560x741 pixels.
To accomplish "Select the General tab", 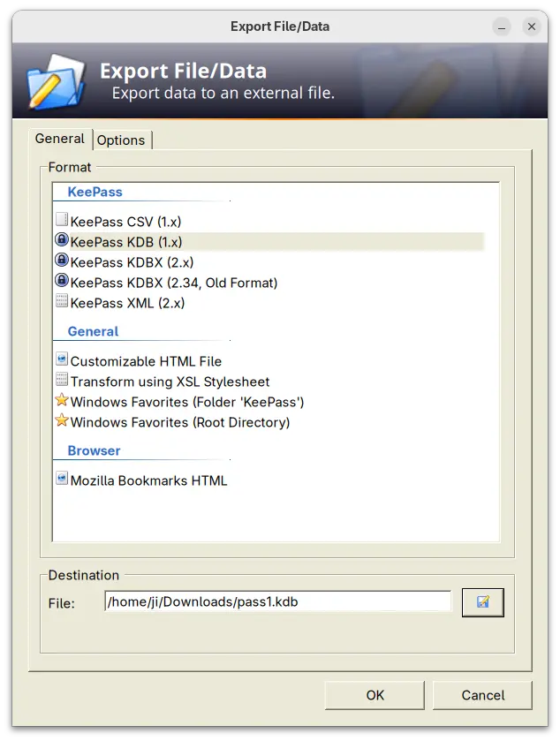I will click(60, 139).
